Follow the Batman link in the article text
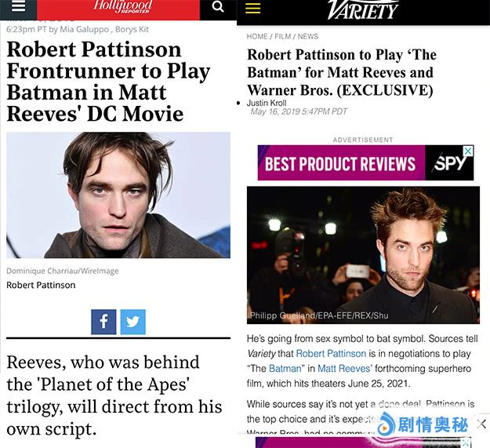This screenshot has width=490, height=448. pyautogui.click(x=285, y=369)
